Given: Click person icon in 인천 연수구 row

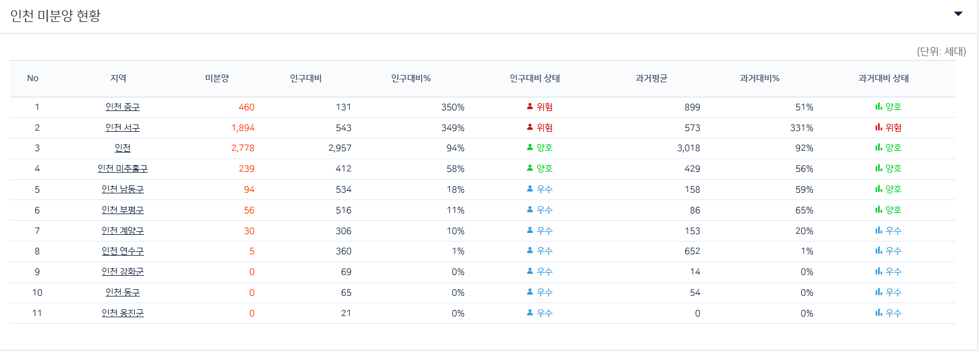Looking at the screenshot, I should coord(530,250).
